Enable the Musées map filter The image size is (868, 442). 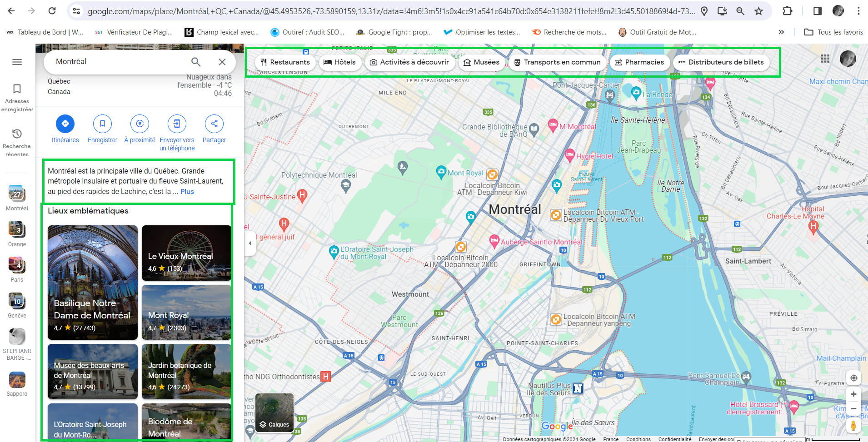pyautogui.click(x=481, y=62)
